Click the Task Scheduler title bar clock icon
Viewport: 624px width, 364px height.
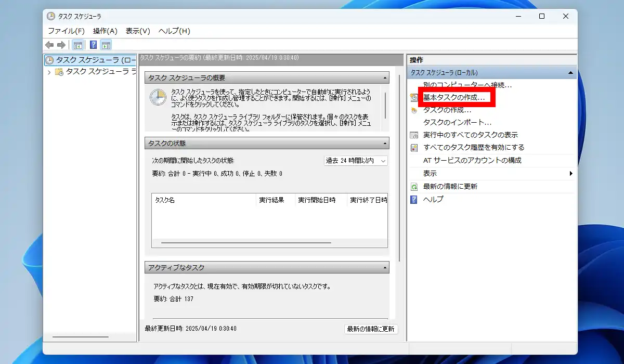[x=51, y=16]
